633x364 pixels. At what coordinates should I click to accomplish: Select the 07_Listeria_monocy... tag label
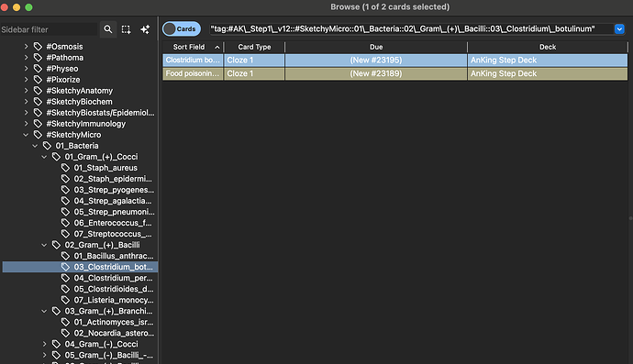(x=114, y=300)
